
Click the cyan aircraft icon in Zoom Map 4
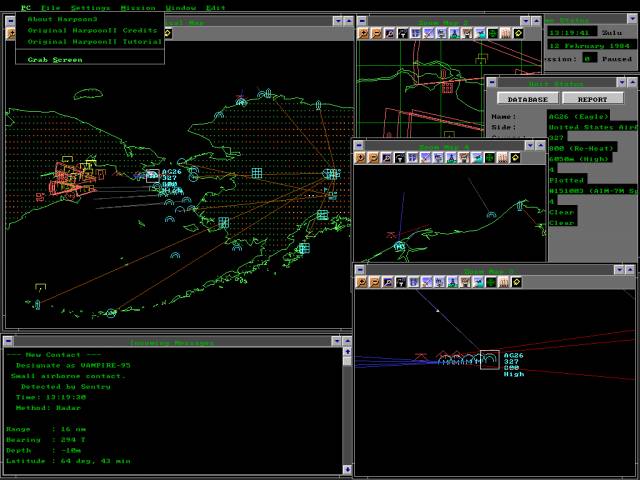click(477, 158)
